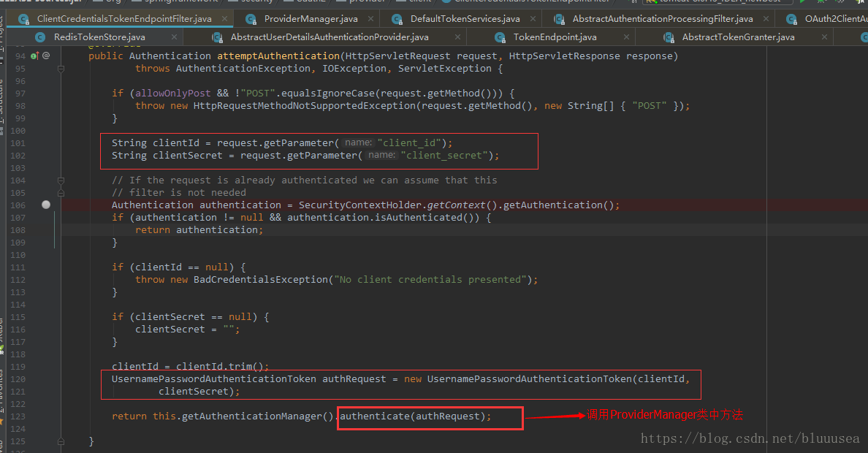Click line number 101 in the gutter
868x453 pixels.
click(x=18, y=143)
